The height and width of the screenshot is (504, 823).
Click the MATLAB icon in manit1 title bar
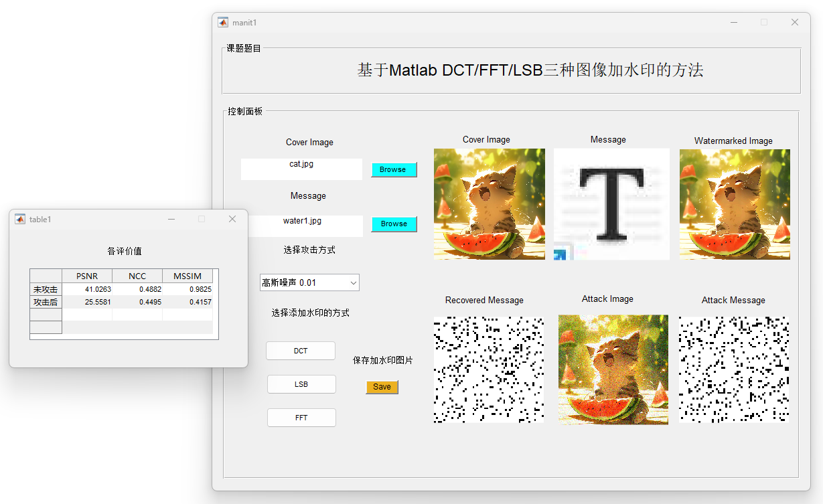click(223, 22)
